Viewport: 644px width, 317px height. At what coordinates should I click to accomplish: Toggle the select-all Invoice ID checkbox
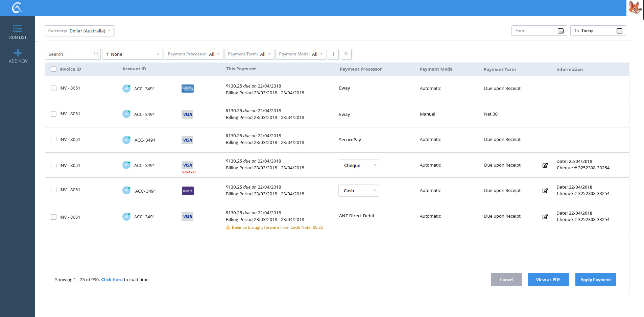pyautogui.click(x=54, y=69)
